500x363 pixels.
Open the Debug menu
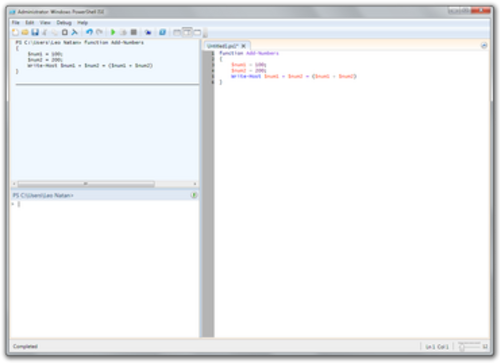click(64, 23)
